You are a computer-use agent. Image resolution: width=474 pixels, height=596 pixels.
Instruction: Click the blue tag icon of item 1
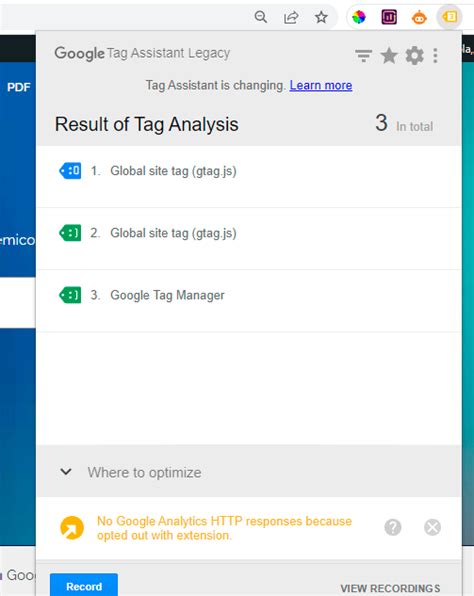pyautogui.click(x=70, y=171)
